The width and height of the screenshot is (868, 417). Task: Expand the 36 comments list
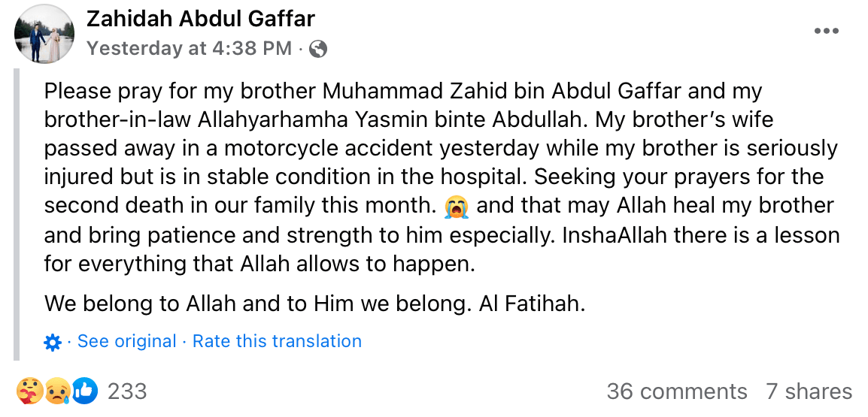pyautogui.click(x=676, y=391)
